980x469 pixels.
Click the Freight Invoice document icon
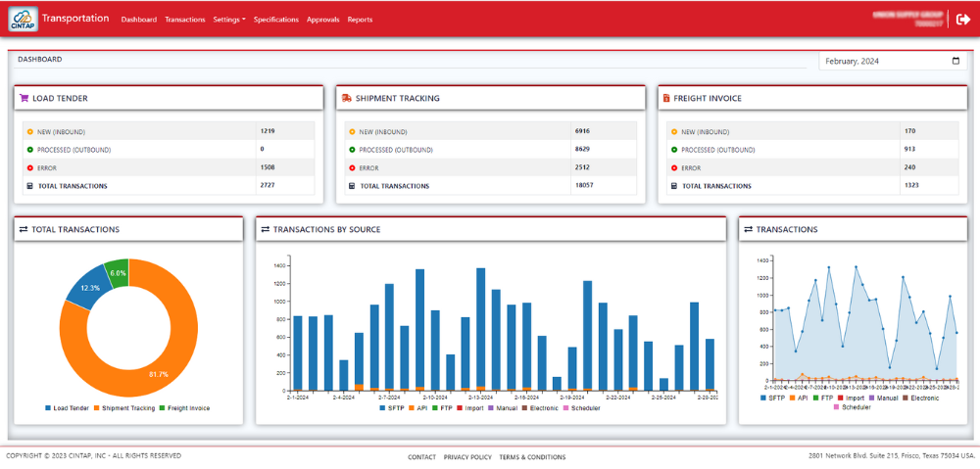tap(666, 98)
